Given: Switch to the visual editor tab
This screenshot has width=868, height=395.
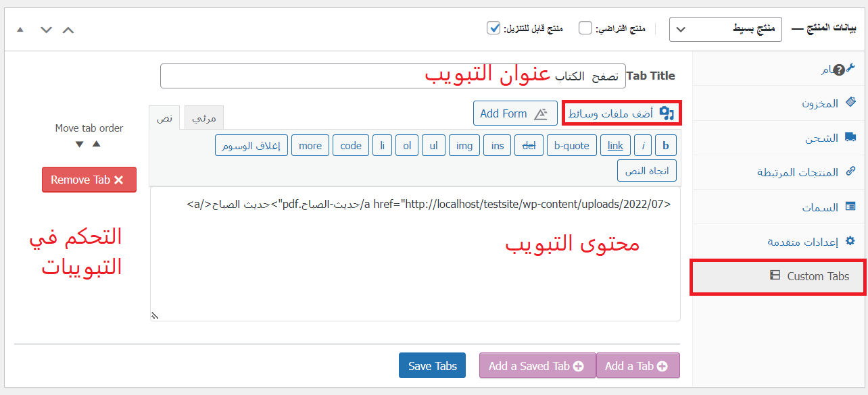Looking at the screenshot, I should coord(203,117).
